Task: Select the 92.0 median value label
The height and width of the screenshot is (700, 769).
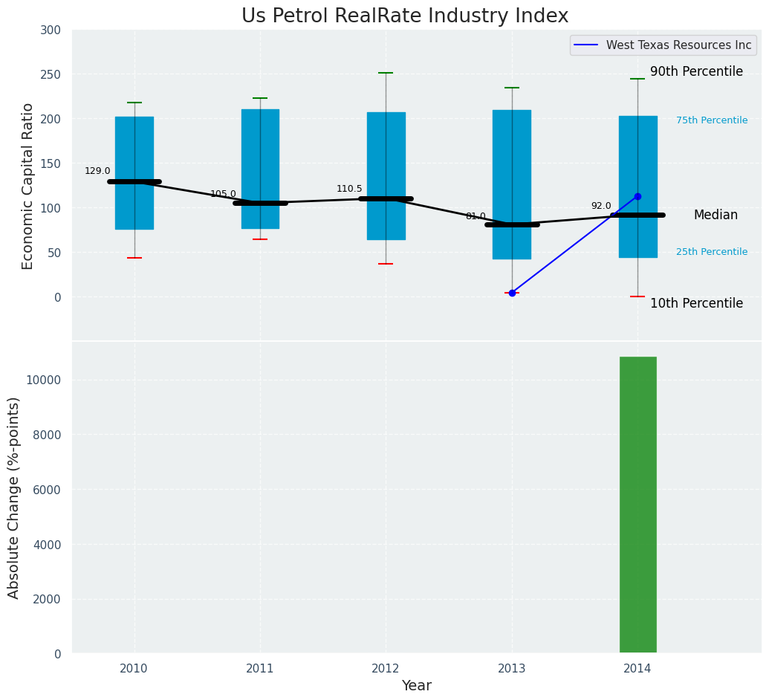Action: click(x=601, y=206)
